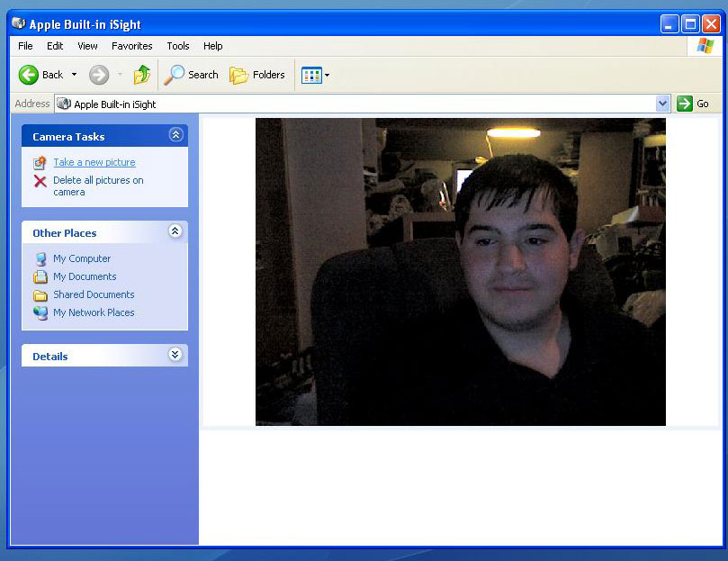Image resolution: width=728 pixels, height=561 pixels.
Task: Open the Help menu
Action: 212,46
